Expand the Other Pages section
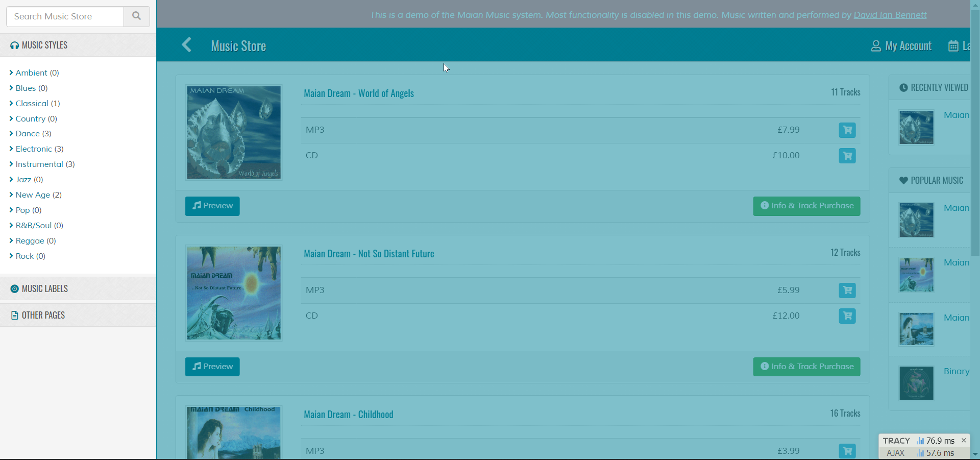The width and height of the screenshot is (980, 460). click(78, 315)
